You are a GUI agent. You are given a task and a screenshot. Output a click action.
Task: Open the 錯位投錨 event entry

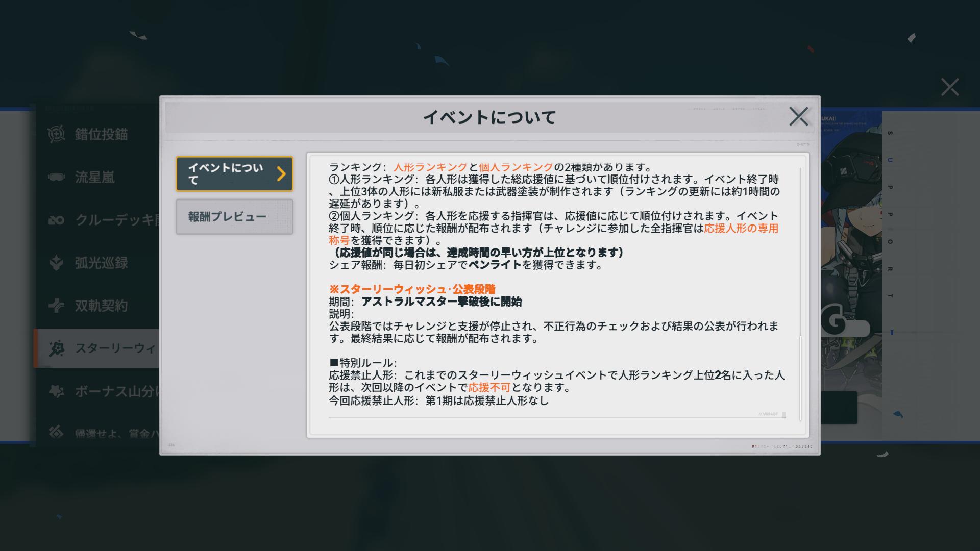pos(102,134)
